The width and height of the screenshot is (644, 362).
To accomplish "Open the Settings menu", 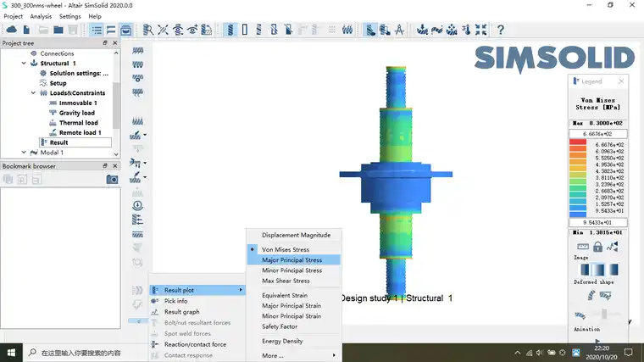I will click(69, 16).
